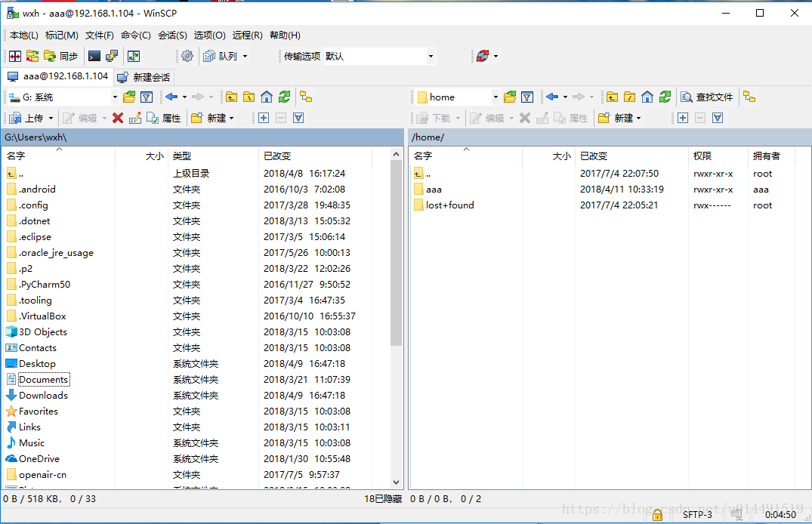Expand local panel 新建 dropdown arrow
Viewport: 812px width, 524px height.
point(231,118)
